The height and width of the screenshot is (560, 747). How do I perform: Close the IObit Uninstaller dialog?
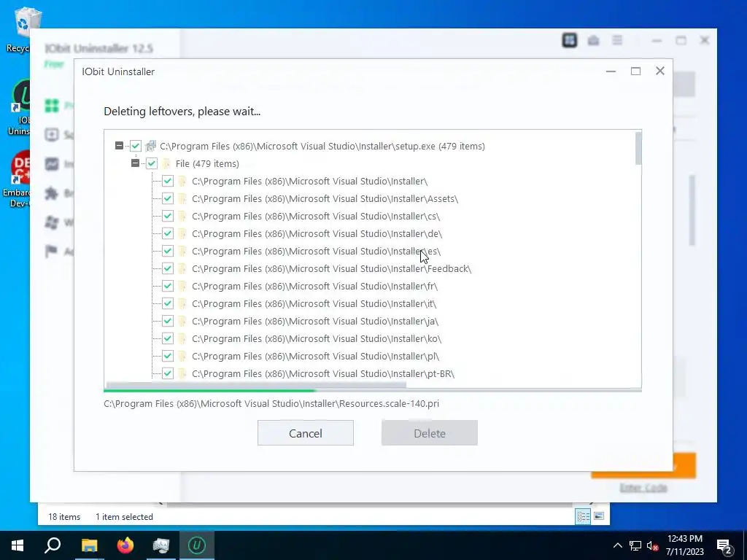pyautogui.click(x=659, y=71)
